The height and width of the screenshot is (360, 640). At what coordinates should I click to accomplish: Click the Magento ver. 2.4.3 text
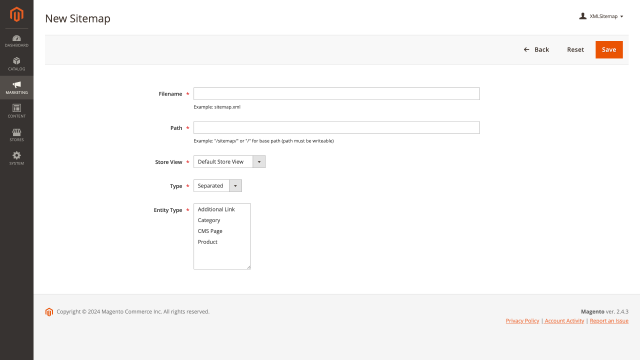(604, 311)
